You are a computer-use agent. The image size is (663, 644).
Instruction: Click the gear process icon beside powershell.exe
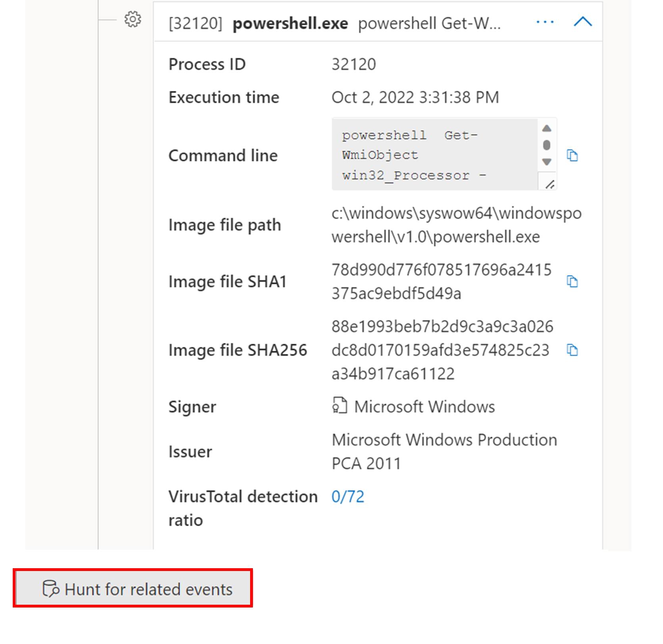coord(133,19)
